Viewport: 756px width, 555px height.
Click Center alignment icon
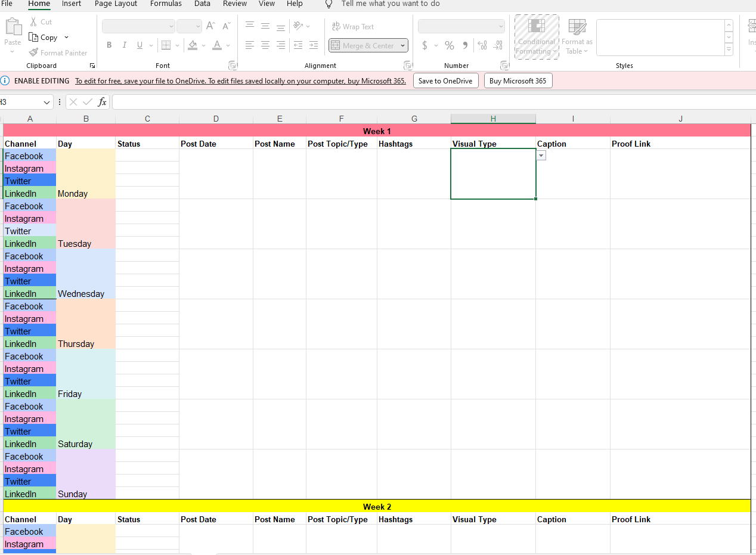coord(265,45)
